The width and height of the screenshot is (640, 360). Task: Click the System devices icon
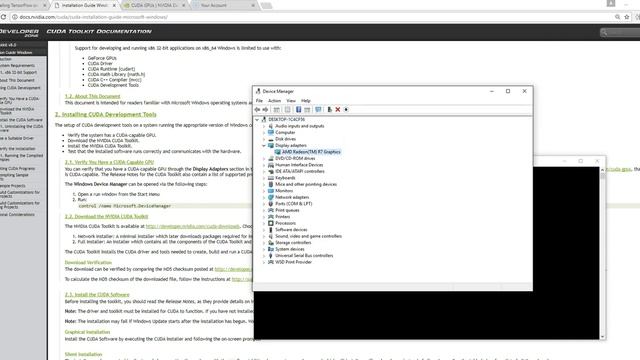(x=271, y=249)
